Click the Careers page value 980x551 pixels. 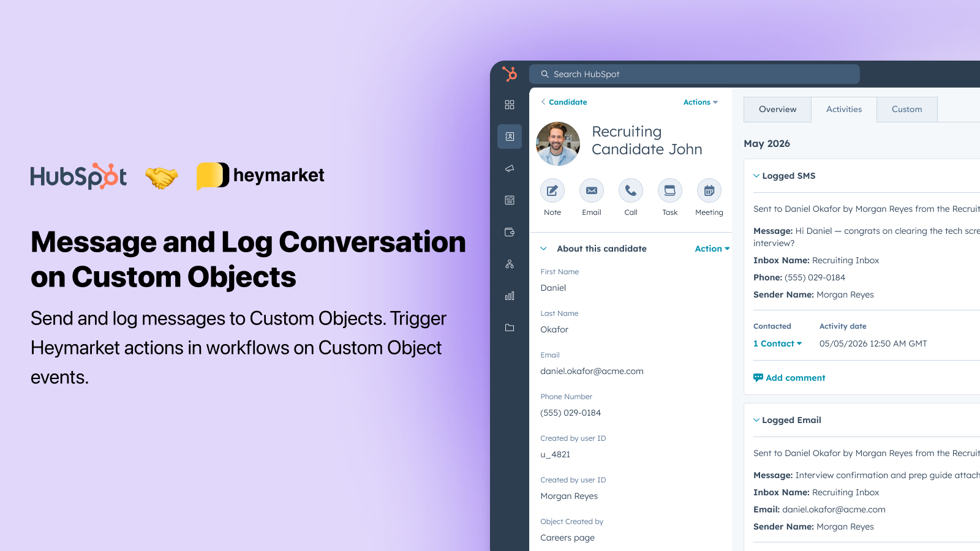click(x=567, y=538)
